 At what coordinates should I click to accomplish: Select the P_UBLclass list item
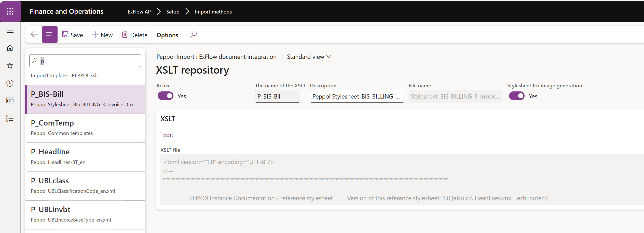pyautogui.click(x=85, y=186)
